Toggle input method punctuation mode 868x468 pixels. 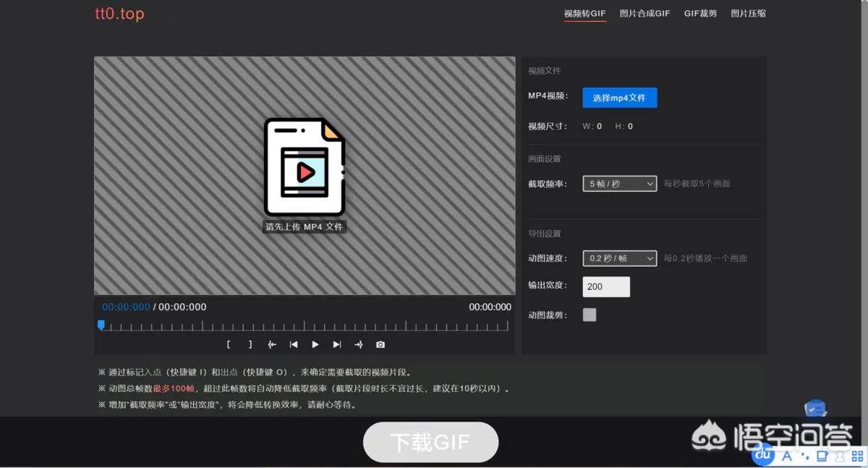(804, 456)
